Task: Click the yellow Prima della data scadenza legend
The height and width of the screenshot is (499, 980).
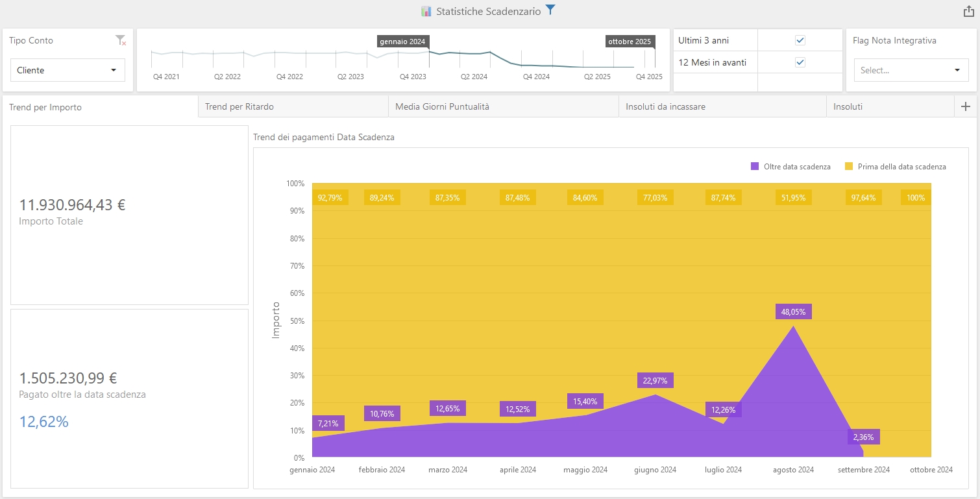Action: pos(848,167)
